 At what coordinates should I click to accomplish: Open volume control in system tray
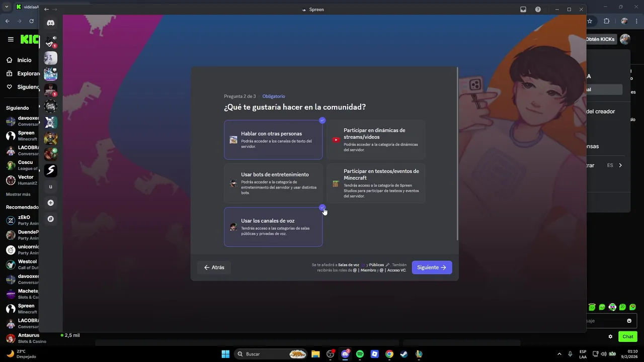[x=604, y=354]
